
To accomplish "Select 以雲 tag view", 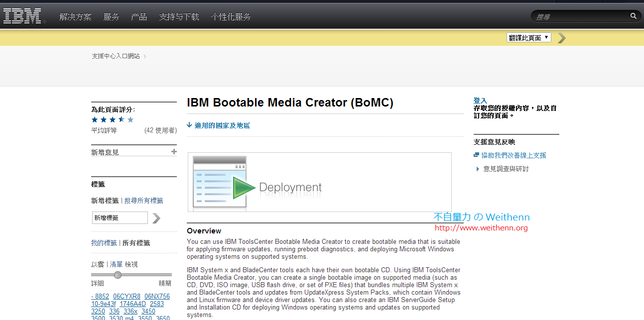I will coord(98,264).
